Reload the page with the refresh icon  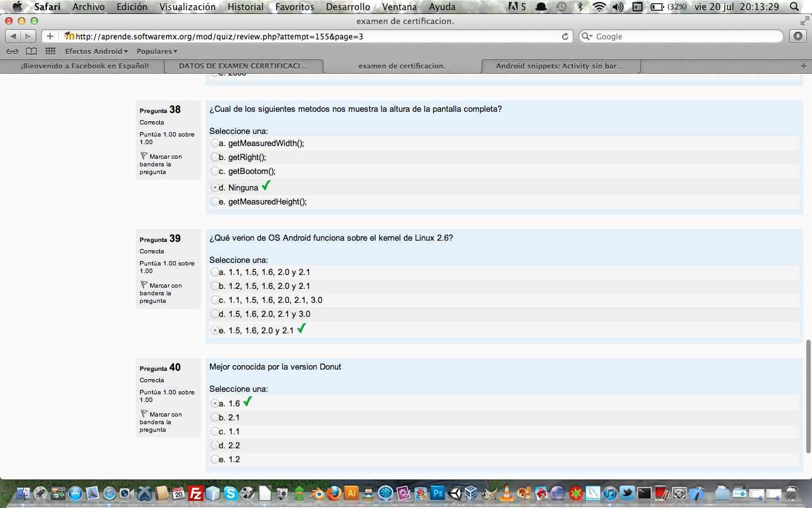(565, 36)
